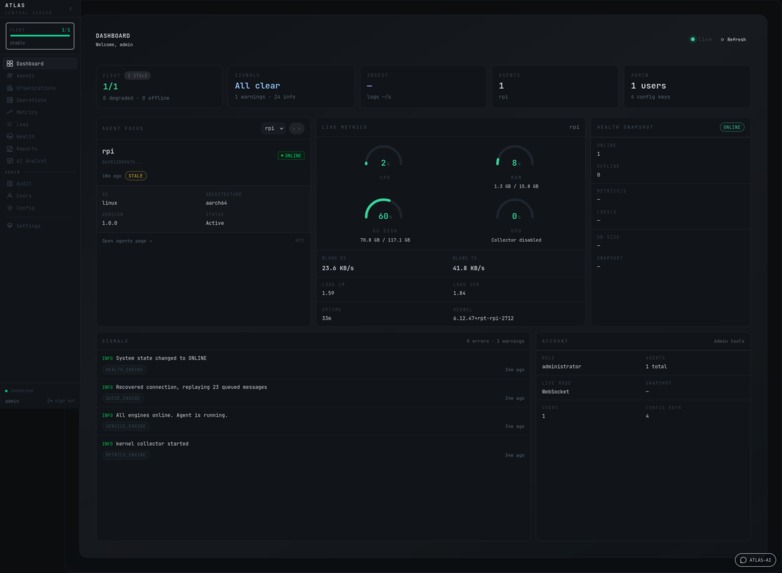Click the Refresh button label
The width and height of the screenshot is (782, 573).
click(737, 39)
